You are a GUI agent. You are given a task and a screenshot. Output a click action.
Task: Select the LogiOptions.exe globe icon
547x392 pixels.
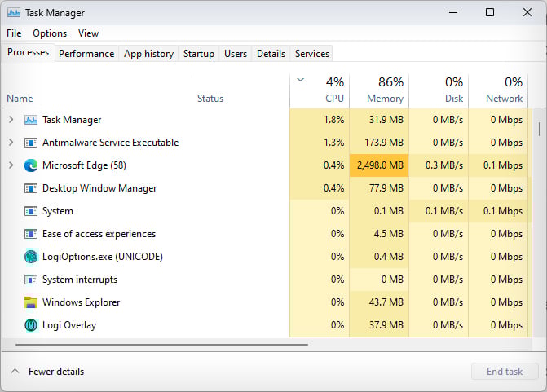[x=31, y=257]
